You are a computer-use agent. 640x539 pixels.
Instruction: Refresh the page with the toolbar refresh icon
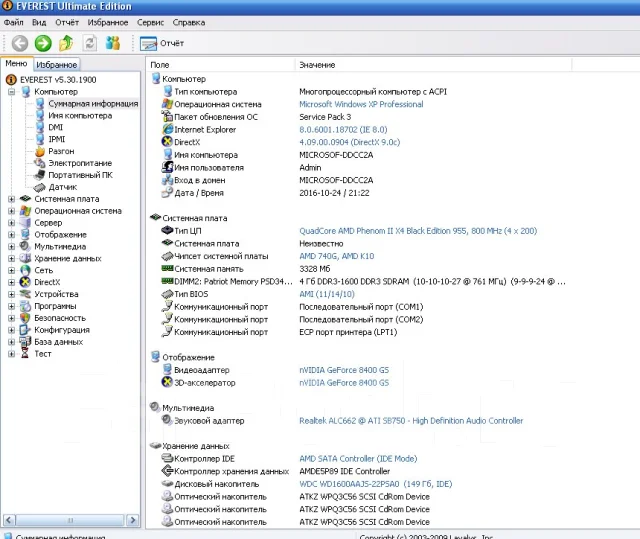tap(90, 43)
